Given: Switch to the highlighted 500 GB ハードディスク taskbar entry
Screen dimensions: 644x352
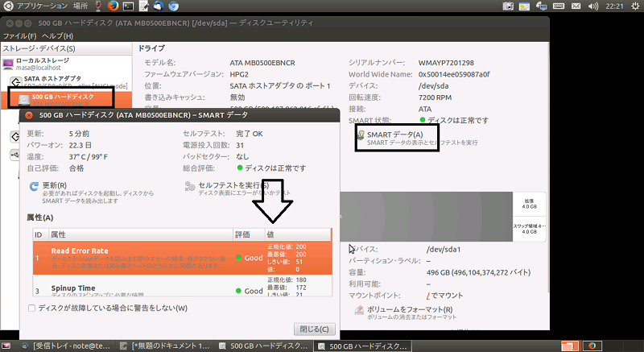Looking at the screenshot, I should 363,346.
